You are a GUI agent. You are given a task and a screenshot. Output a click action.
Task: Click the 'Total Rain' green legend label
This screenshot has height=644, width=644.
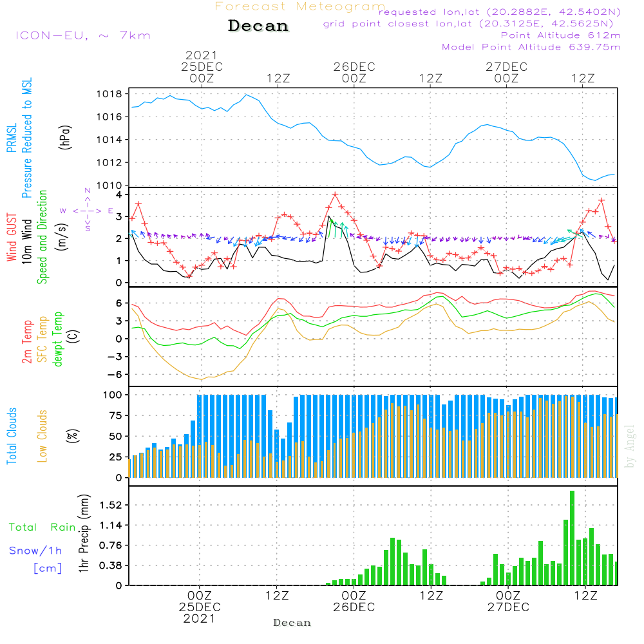pos(43,527)
